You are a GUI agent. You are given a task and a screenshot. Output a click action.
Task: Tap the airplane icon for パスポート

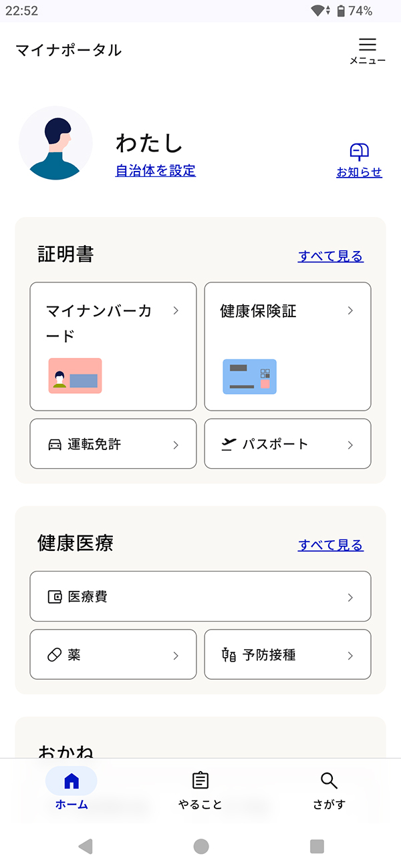(x=229, y=444)
